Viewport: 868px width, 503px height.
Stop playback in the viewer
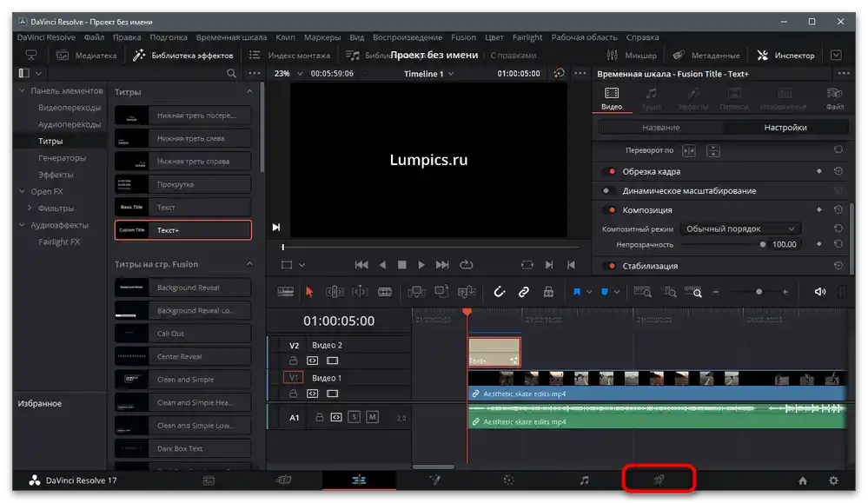(402, 265)
